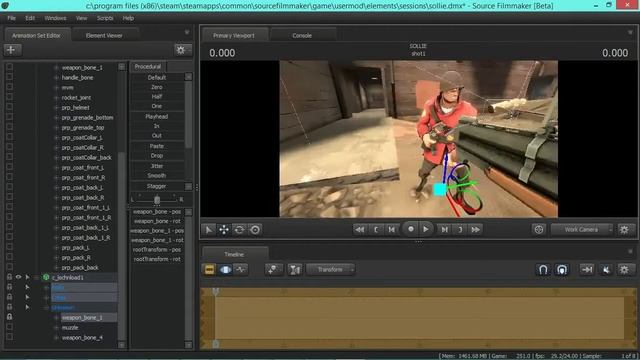This screenshot has width=640, height=360.
Task: Toggle the eye visibility for c_lochnload1
Action: [18, 277]
